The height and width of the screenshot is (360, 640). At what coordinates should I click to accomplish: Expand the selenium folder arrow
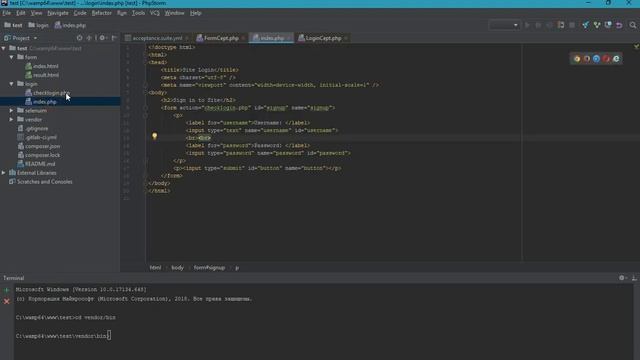point(11,111)
